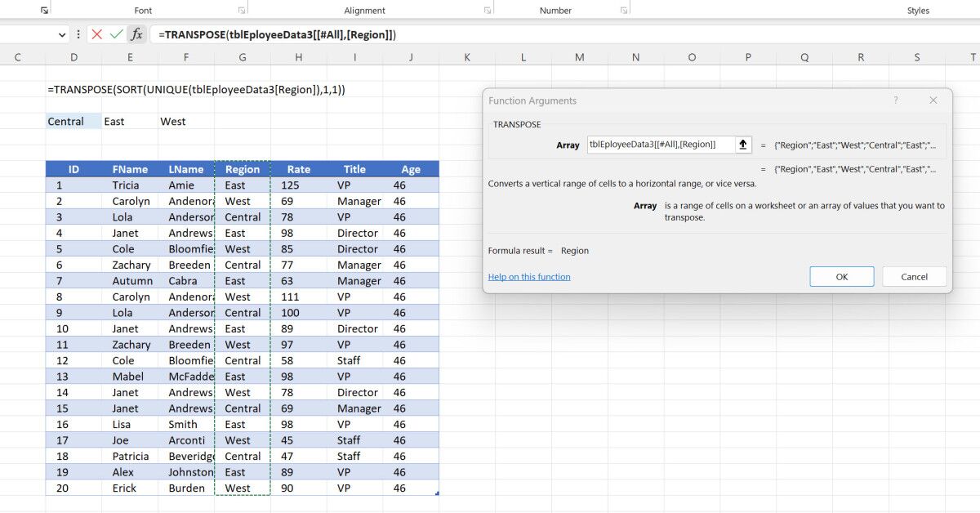This screenshot has width=980, height=513.
Task: Select column K by its header
Action: tap(466, 56)
